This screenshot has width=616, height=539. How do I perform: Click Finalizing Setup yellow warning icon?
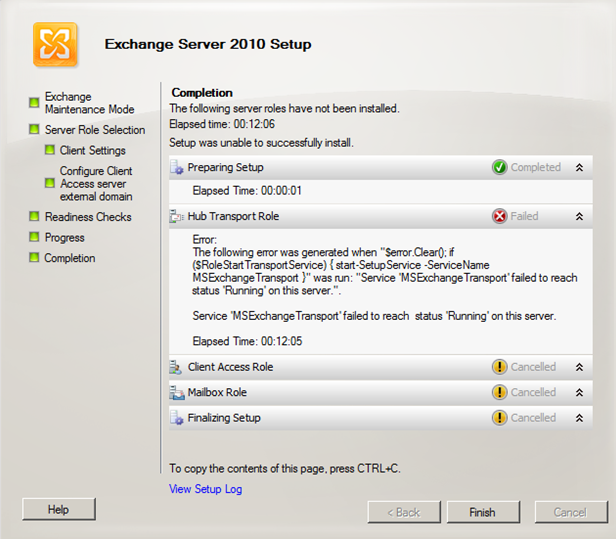[499, 418]
